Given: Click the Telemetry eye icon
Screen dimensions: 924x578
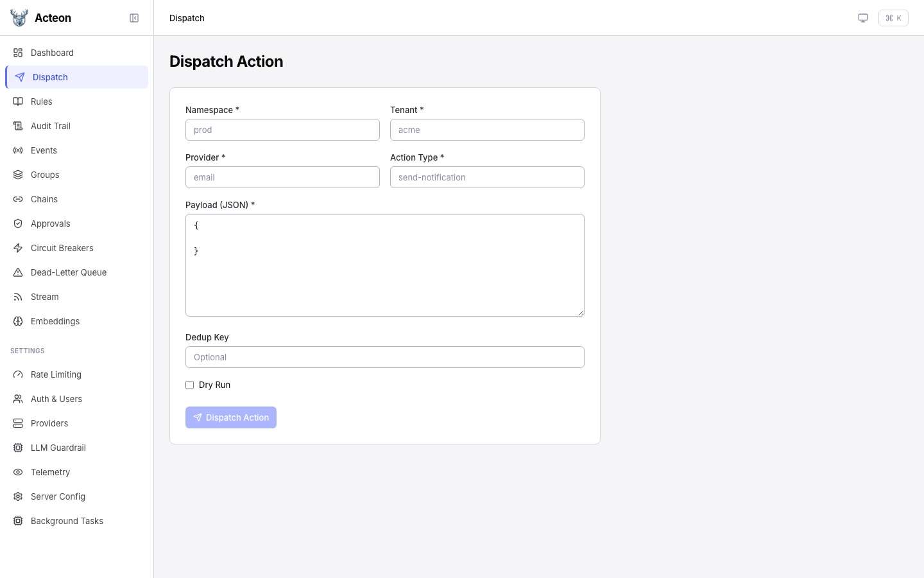Looking at the screenshot, I should [18, 472].
